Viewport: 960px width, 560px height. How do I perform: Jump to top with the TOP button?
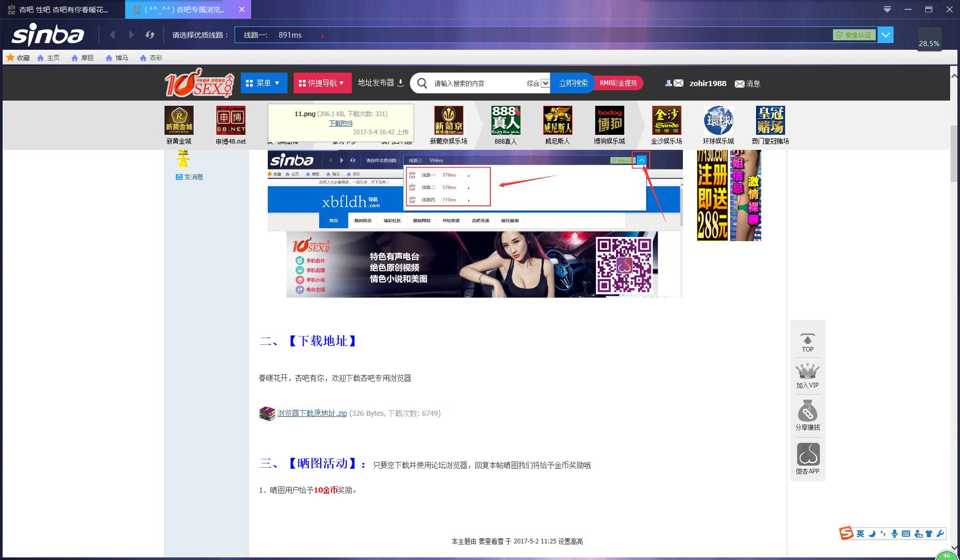(x=808, y=343)
